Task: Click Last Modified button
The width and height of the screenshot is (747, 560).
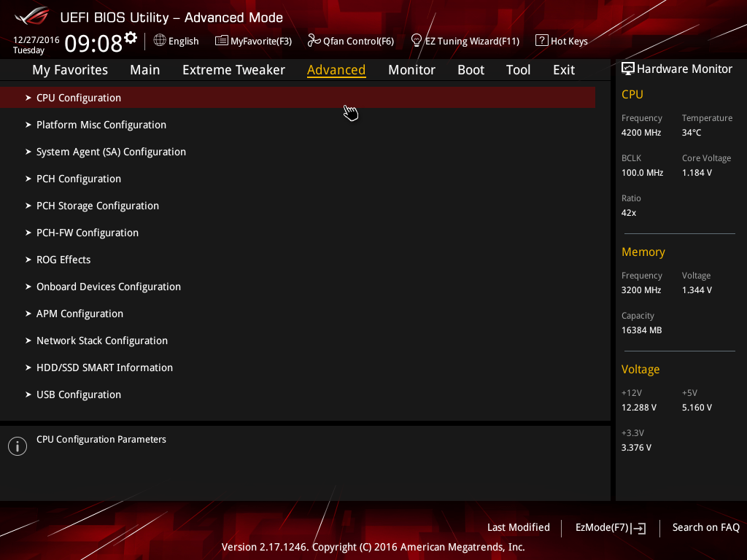Action: [519, 528]
